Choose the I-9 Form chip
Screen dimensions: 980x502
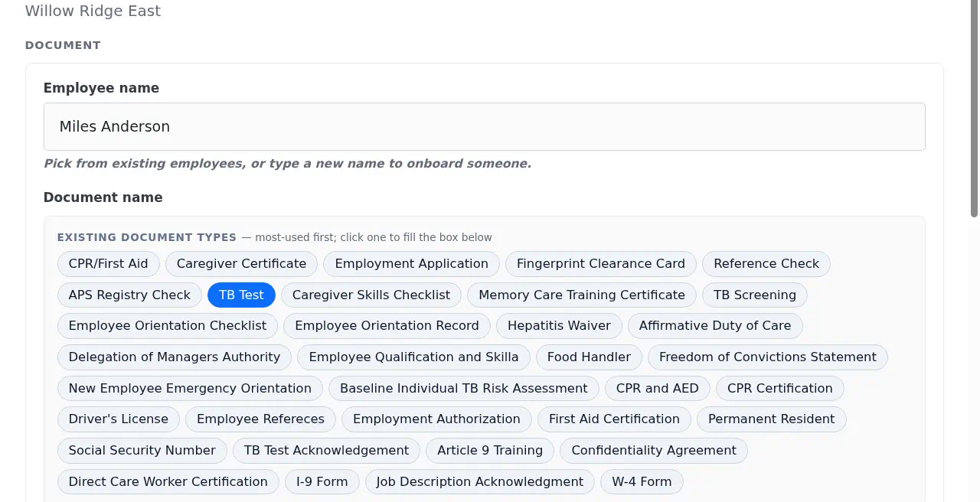[x=322, y=481]
